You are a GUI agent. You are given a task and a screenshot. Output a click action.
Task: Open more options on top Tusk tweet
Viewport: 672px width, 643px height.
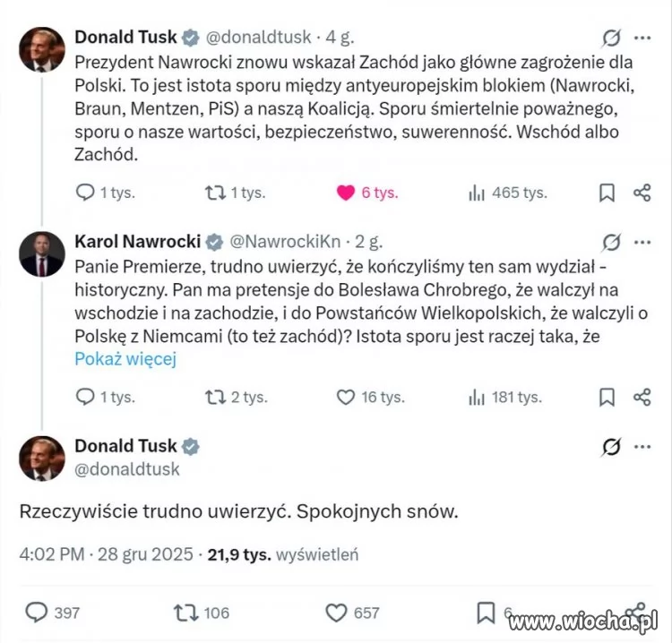click(642, 38)
